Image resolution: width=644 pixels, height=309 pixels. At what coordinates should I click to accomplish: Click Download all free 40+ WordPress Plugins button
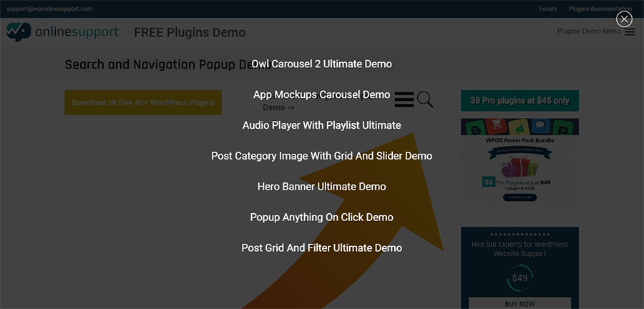(x=143, y=102)
